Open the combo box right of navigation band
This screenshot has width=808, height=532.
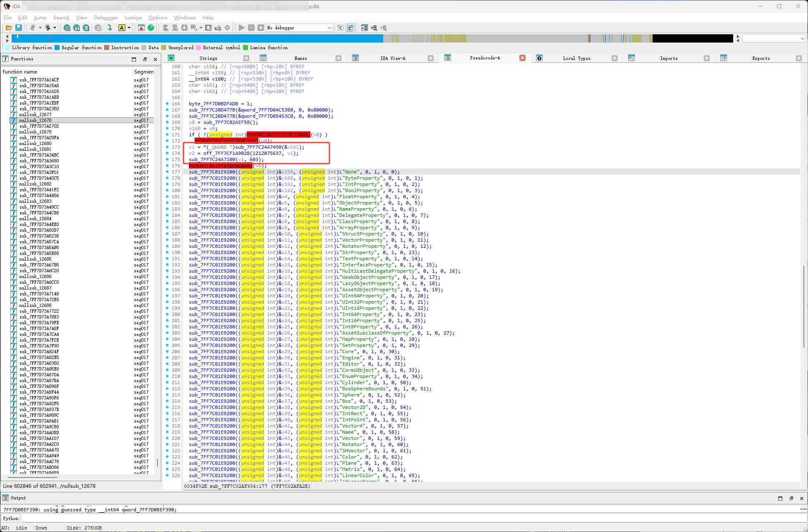click(x=774, y=38)
